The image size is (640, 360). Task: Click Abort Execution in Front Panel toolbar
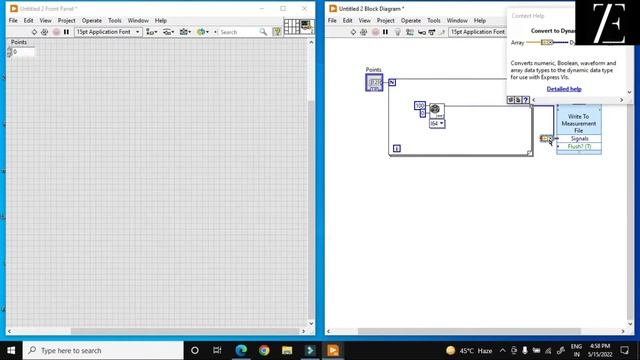point(56,32)
